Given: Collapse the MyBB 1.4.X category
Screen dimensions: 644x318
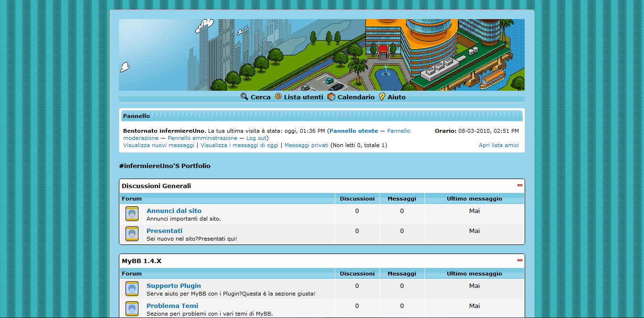Looking at the screenshot, I should pyautogui.click(x=520, y=260).
